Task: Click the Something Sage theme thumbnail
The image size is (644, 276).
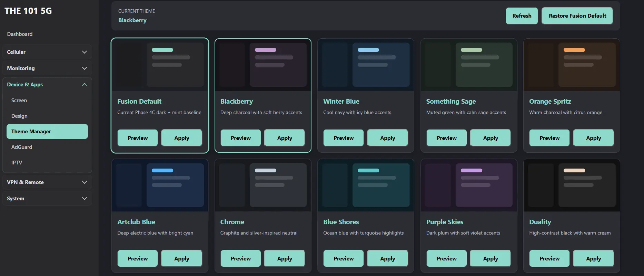Action: (469, 65)
